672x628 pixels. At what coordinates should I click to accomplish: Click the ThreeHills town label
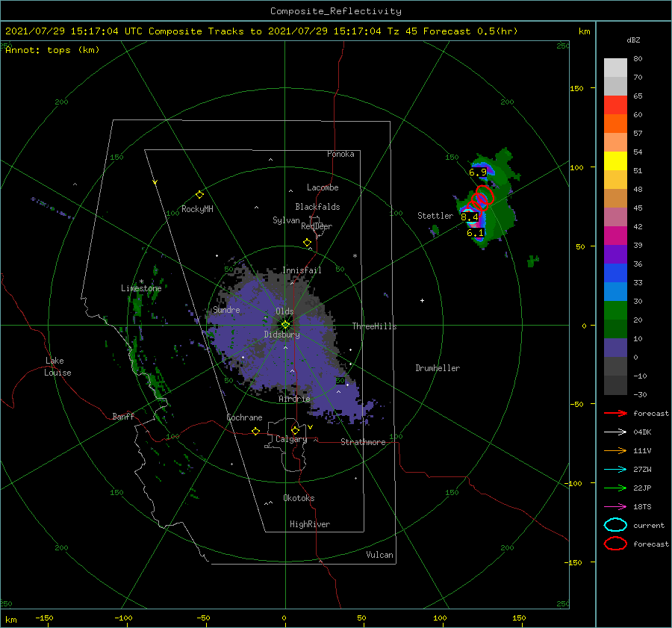point(375,326)
